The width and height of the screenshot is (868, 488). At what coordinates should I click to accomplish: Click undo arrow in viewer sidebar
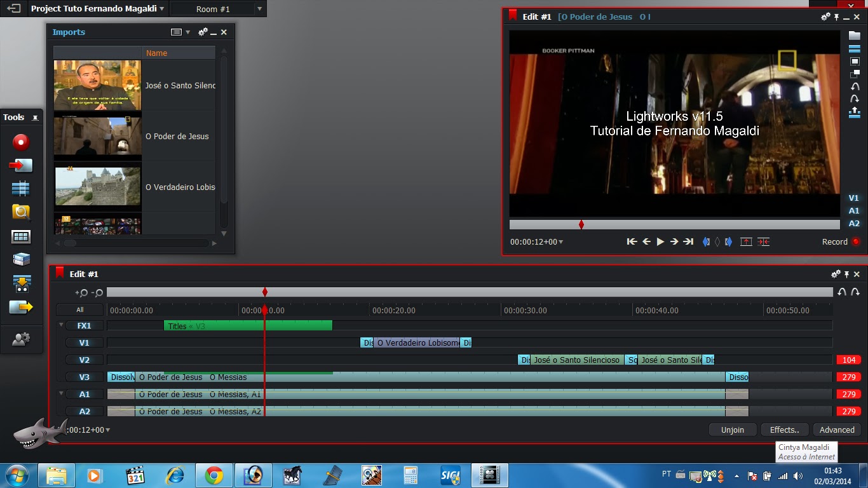(855, 86)
